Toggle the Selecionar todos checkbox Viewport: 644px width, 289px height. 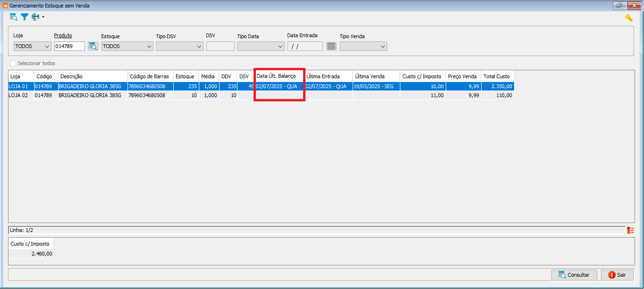pos(13,63)
